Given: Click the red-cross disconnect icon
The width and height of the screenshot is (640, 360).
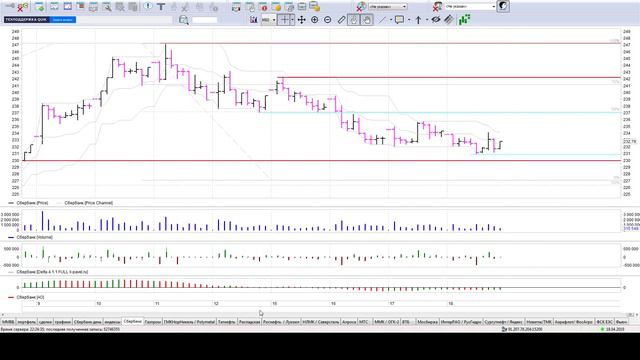Looking at the screenshot, I should click(x=23, y=7).
